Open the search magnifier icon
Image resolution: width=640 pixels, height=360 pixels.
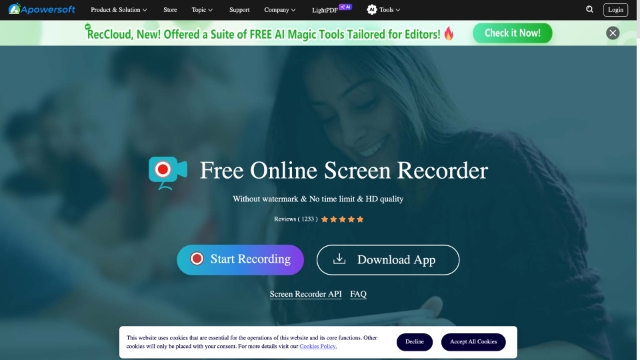coord(589,9)
